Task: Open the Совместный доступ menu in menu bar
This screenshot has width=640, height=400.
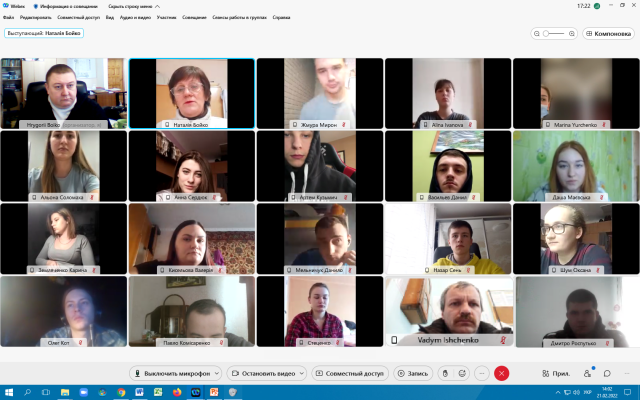Action: click(78, 18)
